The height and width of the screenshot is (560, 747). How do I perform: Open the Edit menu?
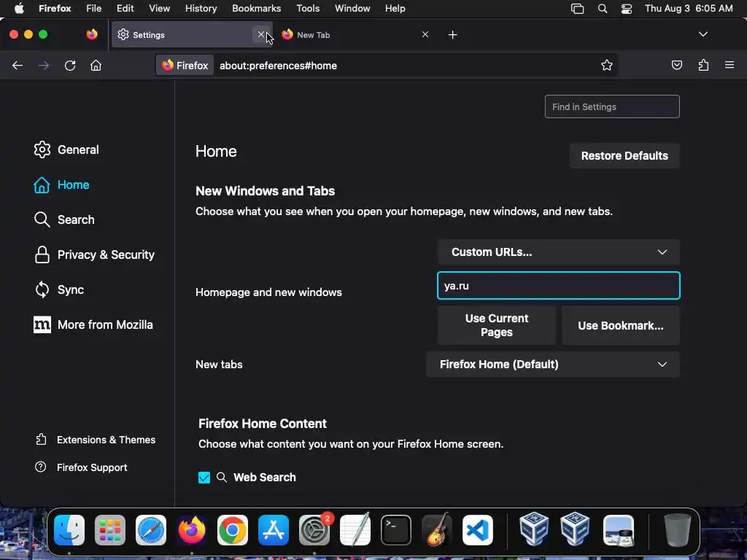pos(125,9)
